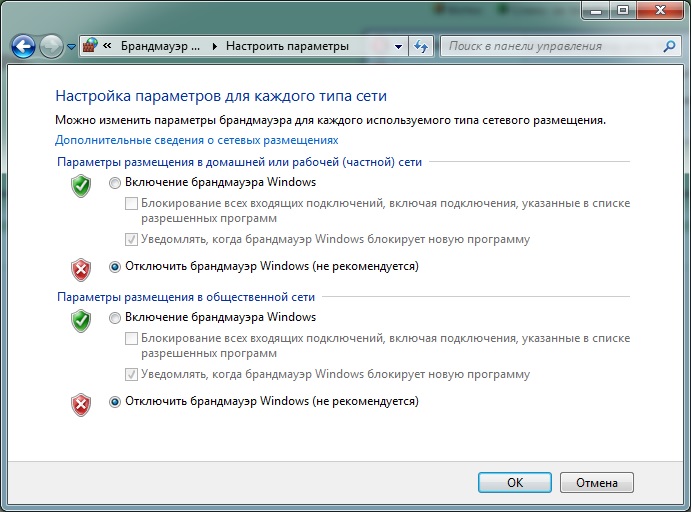Image resolution: width=692 pixels, height=512 pixels.
Task: Toggle notify on block checkbox, public network
Action: click(x=131, y=375)
